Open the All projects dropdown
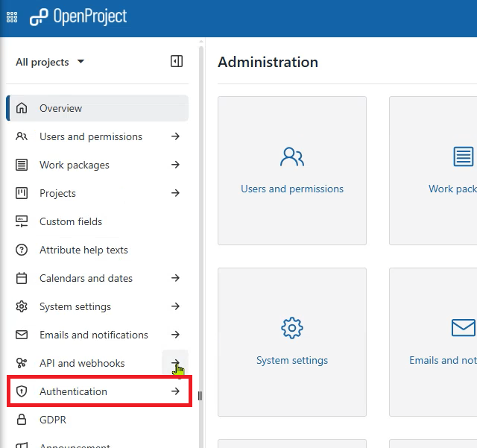 pos(50,62)
